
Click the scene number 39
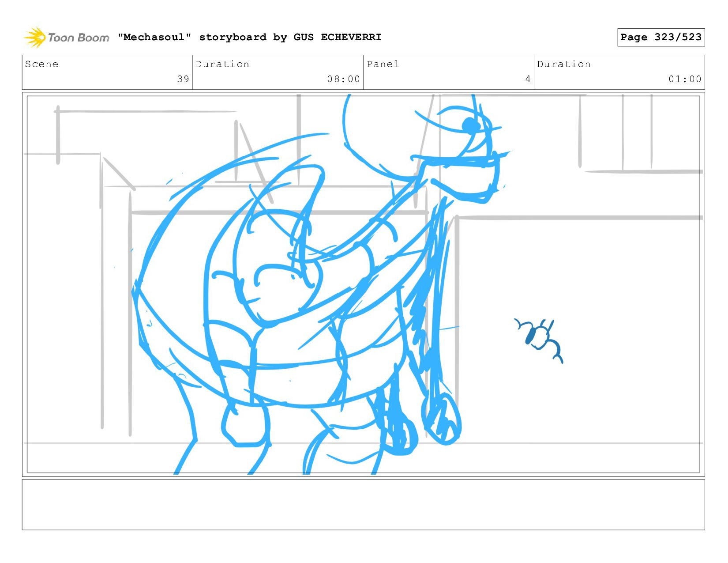pyautogui.click(x=183, y=79)
